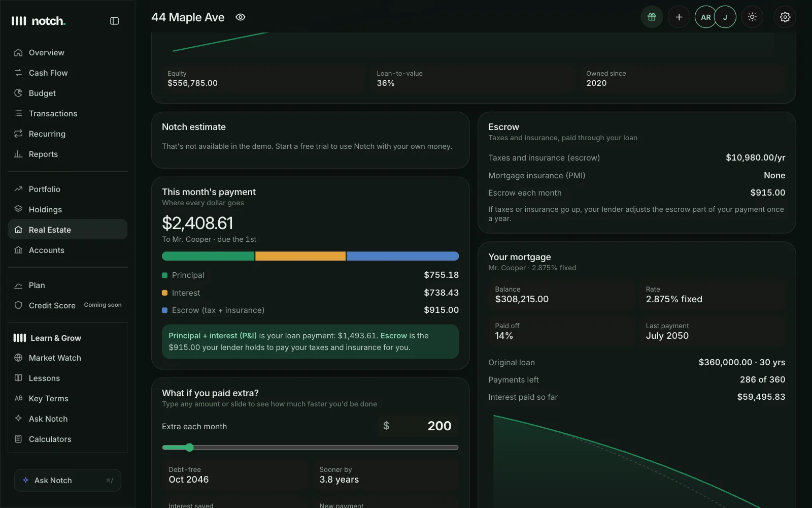Toggle visibility eye next to 44 Maple Ave
The width and height of the screenshot is (812, 508).
pos(241,17)
